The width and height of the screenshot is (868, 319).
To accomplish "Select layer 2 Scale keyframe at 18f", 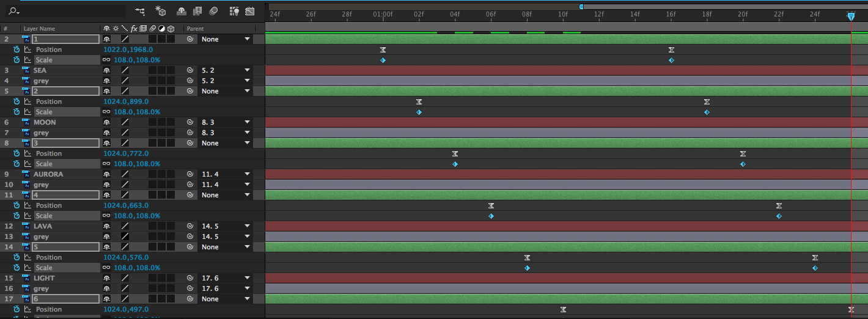I will point(707,112).
